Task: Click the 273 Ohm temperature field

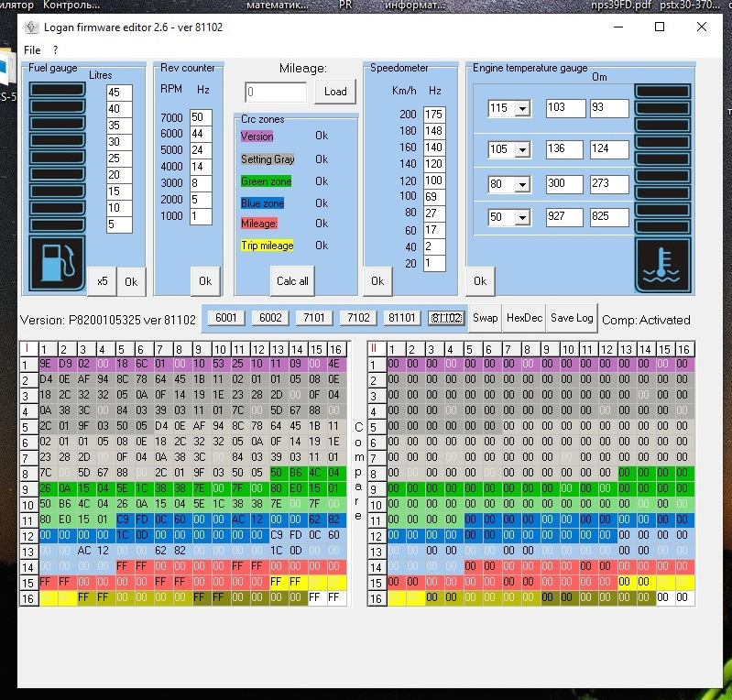Action: [x=609, y=183]
